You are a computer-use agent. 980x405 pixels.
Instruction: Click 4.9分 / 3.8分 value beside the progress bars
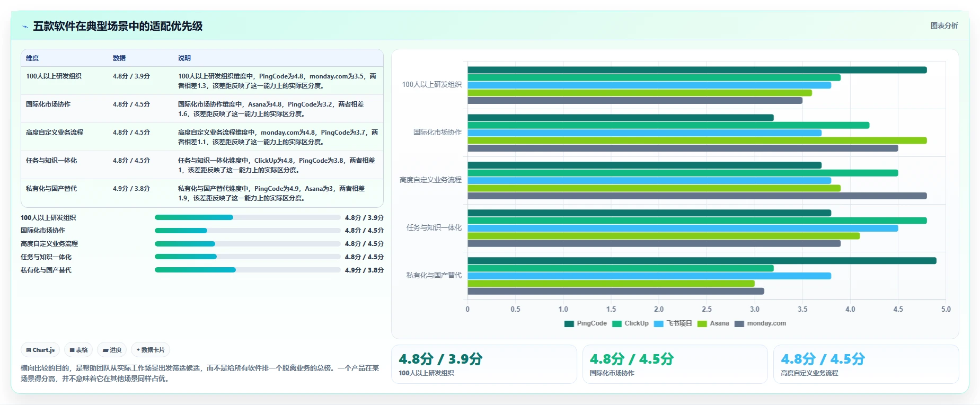364,270
